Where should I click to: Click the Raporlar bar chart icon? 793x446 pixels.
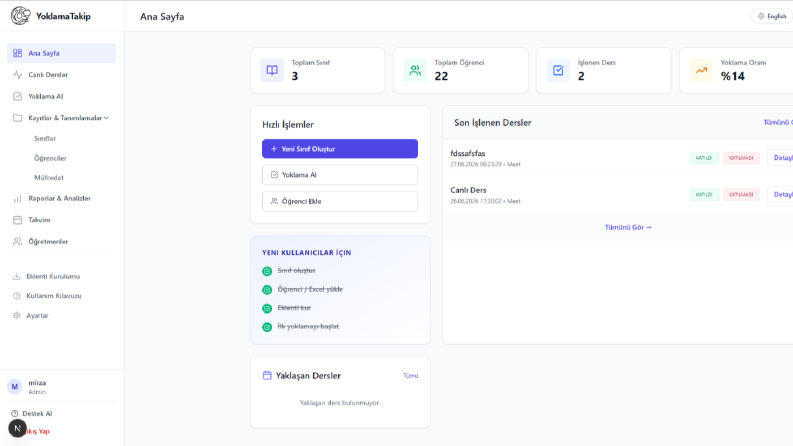click(x=18, y=199)
